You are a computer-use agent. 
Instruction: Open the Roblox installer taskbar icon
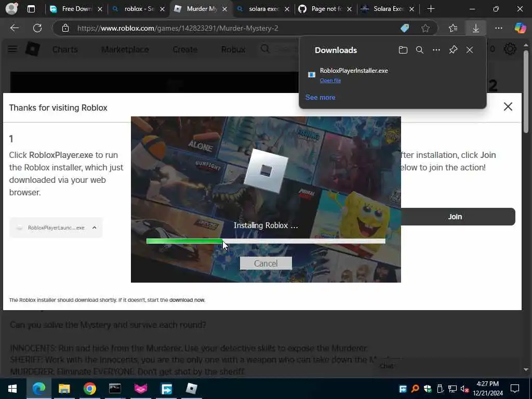191,389
